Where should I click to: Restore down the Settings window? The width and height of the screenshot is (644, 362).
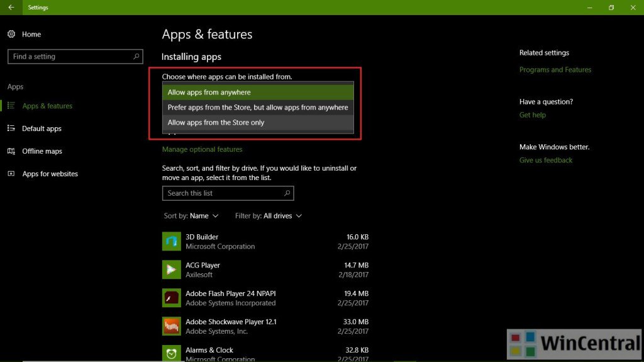tap(611, 8)
